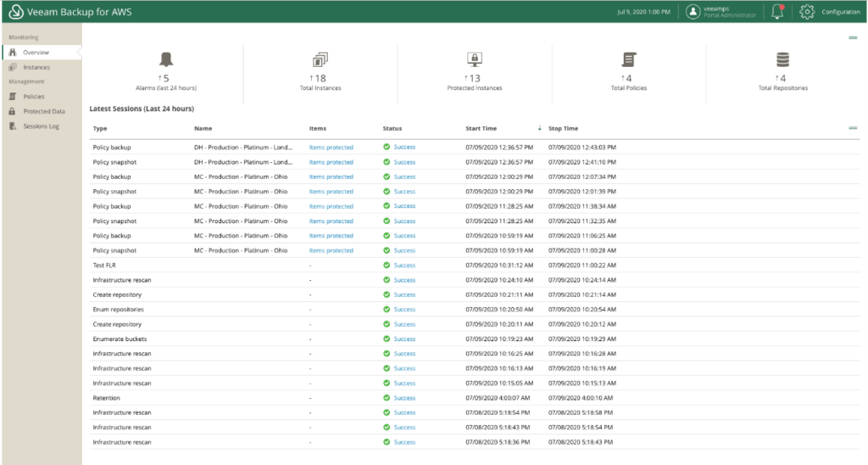
Task: Click 'DH - Production - Platinum - Lond...' in Policy backup row
Action: click(243, 148)
